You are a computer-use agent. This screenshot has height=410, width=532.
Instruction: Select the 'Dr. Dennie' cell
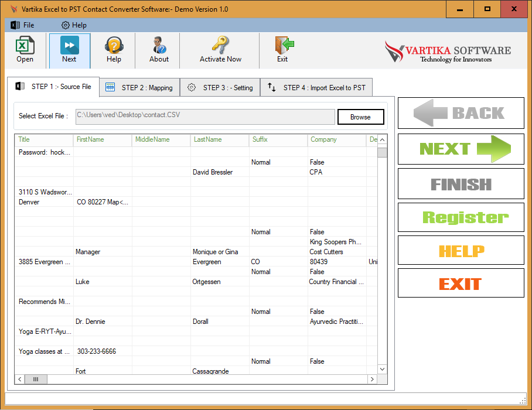[x=103, y=322]
